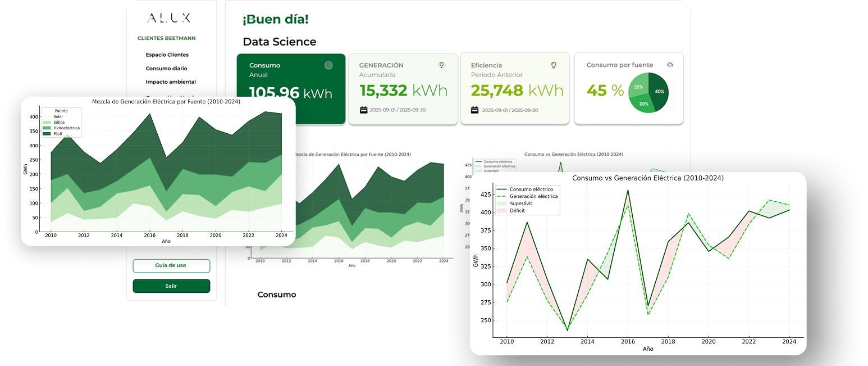Viewport: 868px width, 366px height.
Task: Click the cloud icon on Consumo por fuente
Action: coord(670,65)
